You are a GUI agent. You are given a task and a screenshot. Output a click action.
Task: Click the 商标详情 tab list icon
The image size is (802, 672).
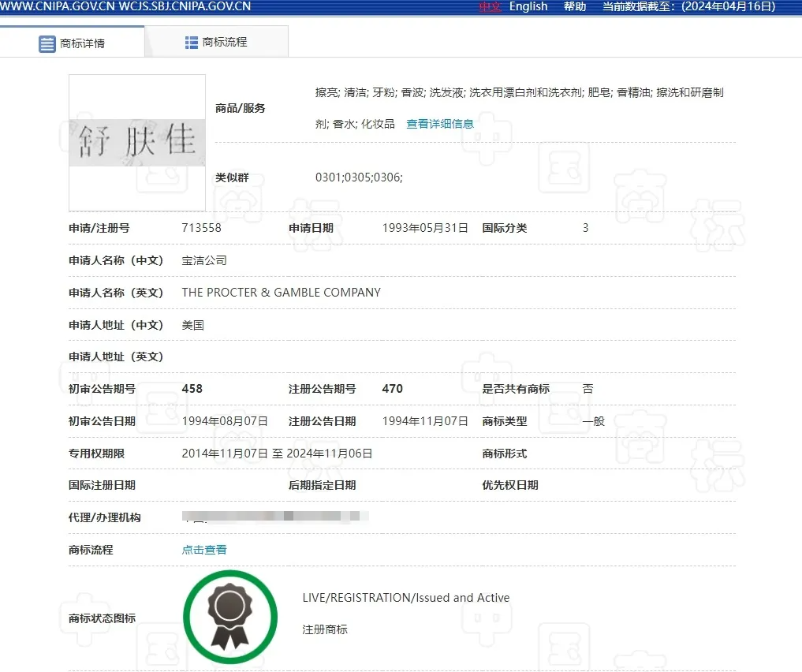(47, 44)
